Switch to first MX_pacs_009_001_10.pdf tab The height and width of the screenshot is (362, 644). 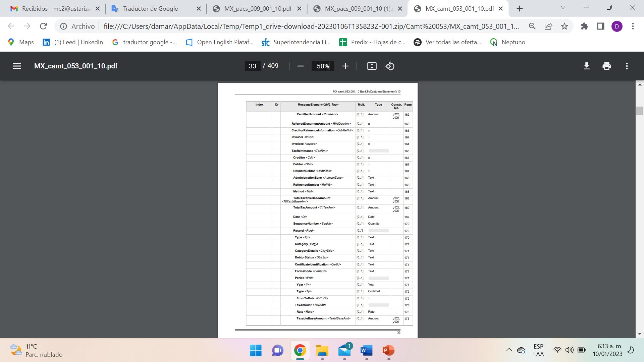[258, 9]
